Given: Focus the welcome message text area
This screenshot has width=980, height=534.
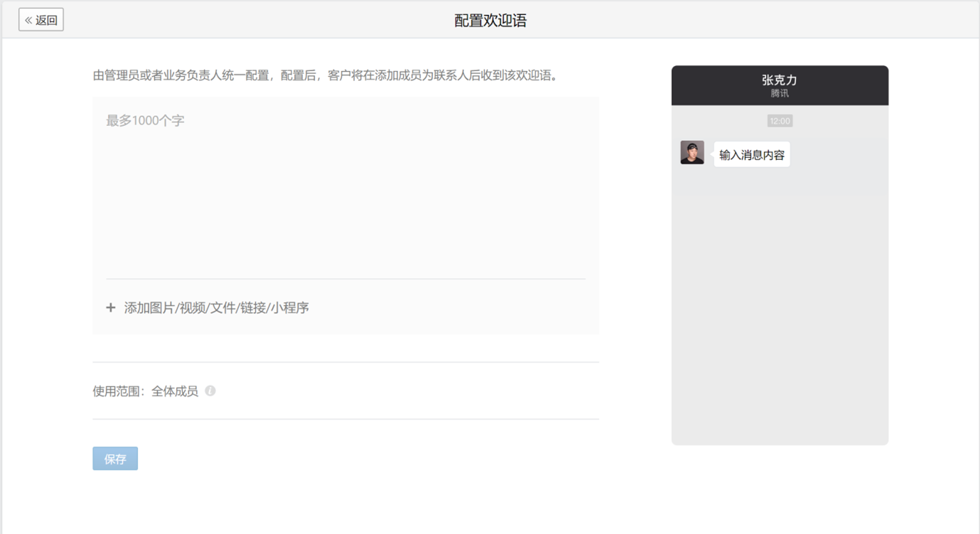Looking at the screenshot, I should (x=345, y=192).
